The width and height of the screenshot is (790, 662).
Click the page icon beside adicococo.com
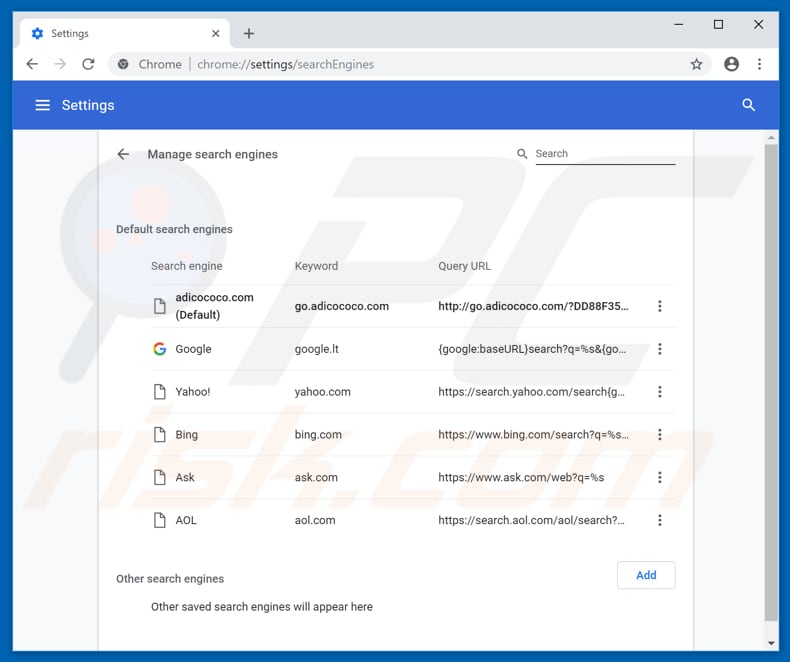tap(160, 306)
